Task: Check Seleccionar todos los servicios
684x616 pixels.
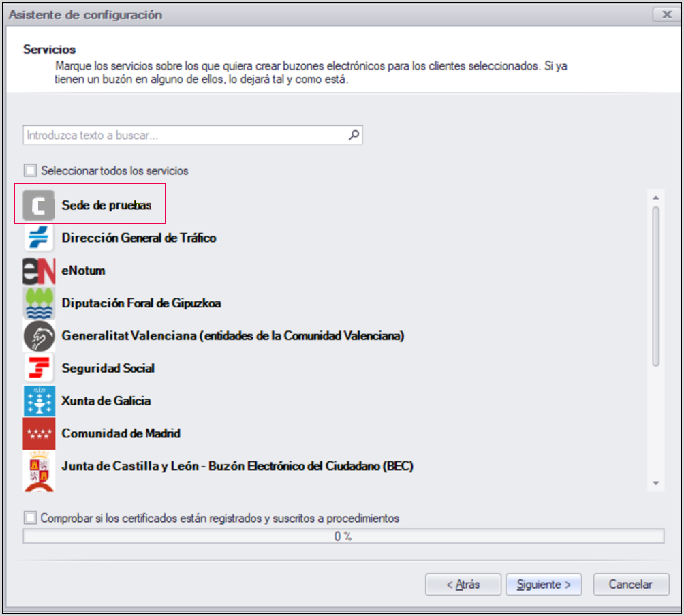Action: click(x=31, y=170)
